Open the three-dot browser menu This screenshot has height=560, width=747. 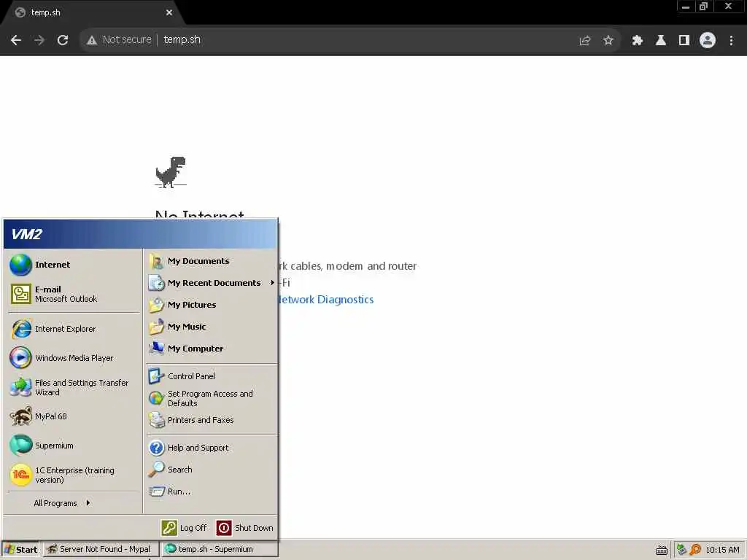click(731, 41)
